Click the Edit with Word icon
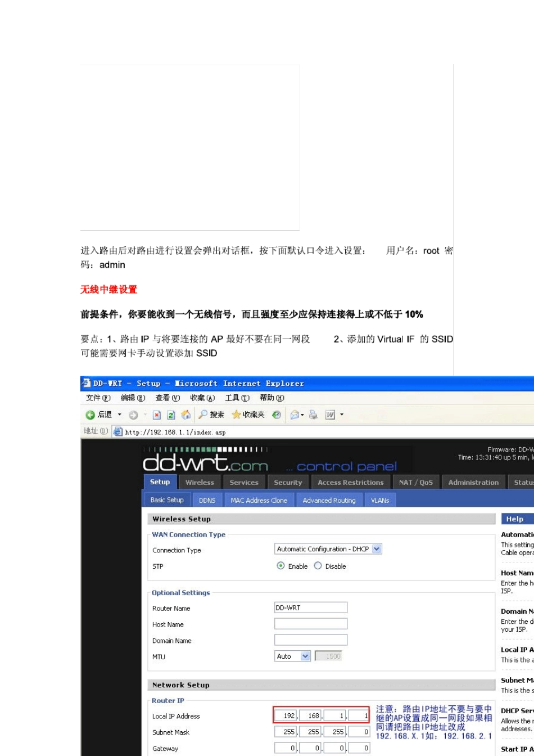This screenshot has width=534, height=756. (x=331, y=415)
